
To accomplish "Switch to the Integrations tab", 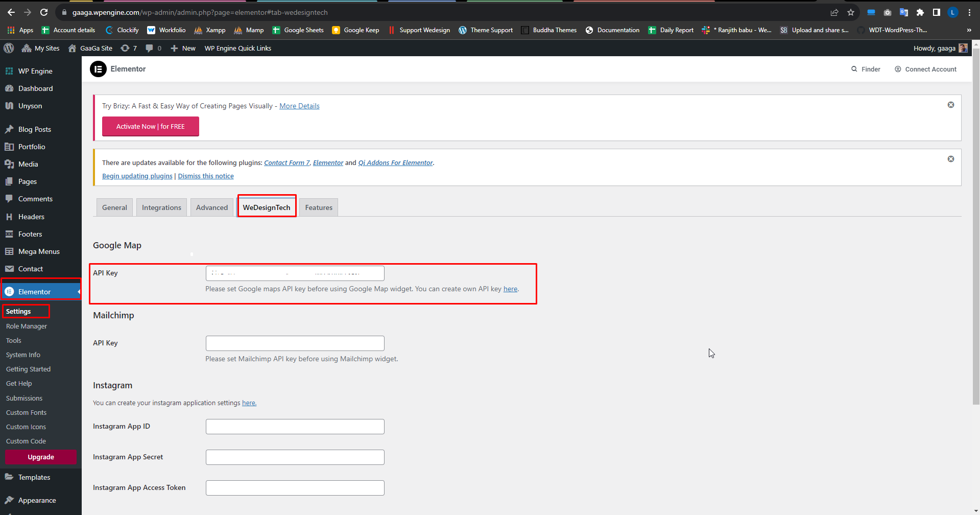I will 161,207.
